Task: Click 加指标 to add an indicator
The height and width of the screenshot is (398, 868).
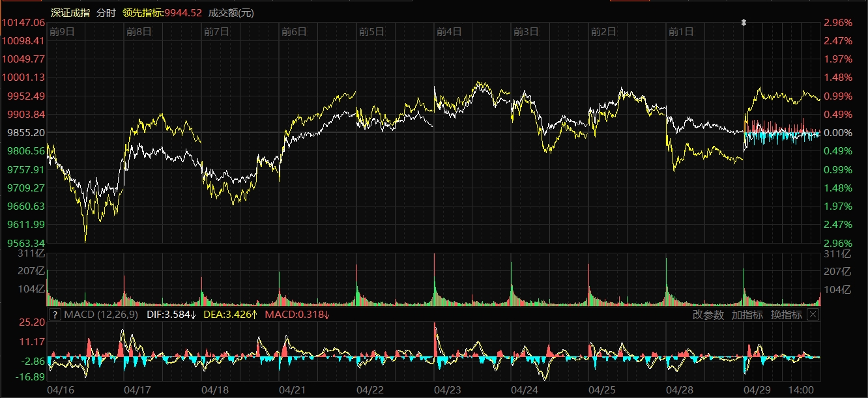Action: 747,315
